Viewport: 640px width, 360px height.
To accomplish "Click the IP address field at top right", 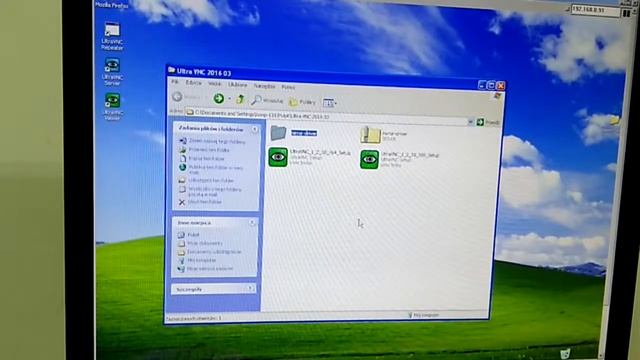I will 595,10.
